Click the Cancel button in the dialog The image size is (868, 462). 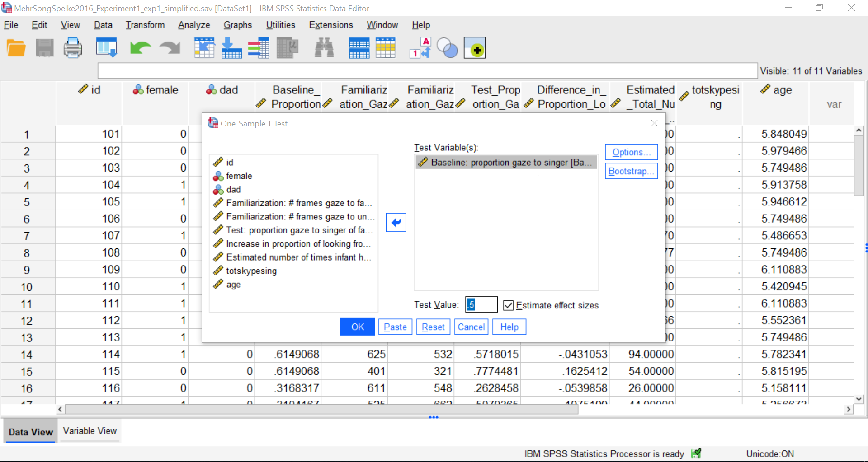point(471,327)
